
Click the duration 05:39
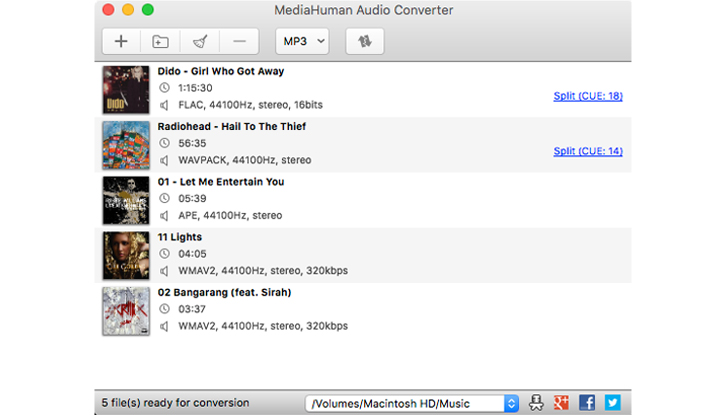[192, 199]
